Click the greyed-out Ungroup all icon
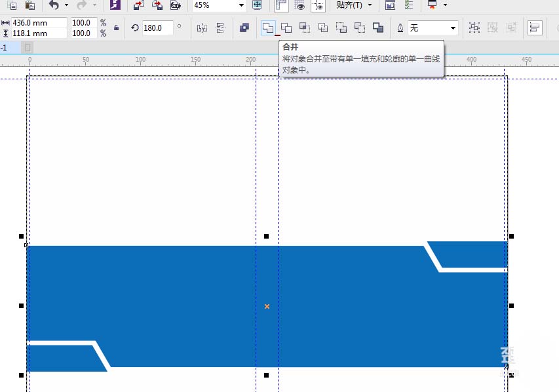 point(511,28)
